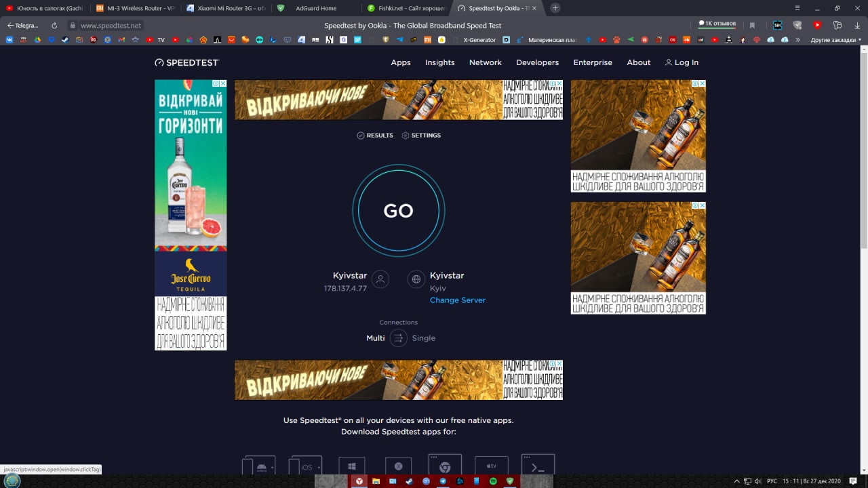
Task: Click the top ВІДКРИВАЮЧИ НОВЕ whisky banner
Action: [x=399, y=100]
